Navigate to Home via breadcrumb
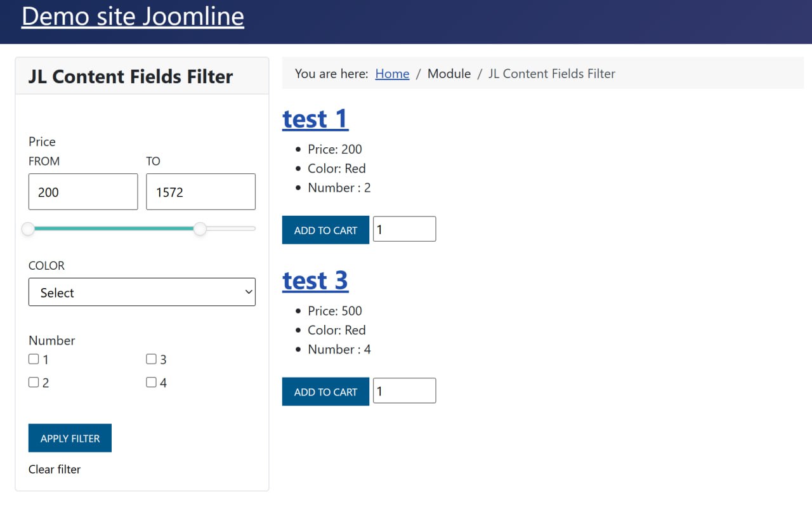 [392, 74]
